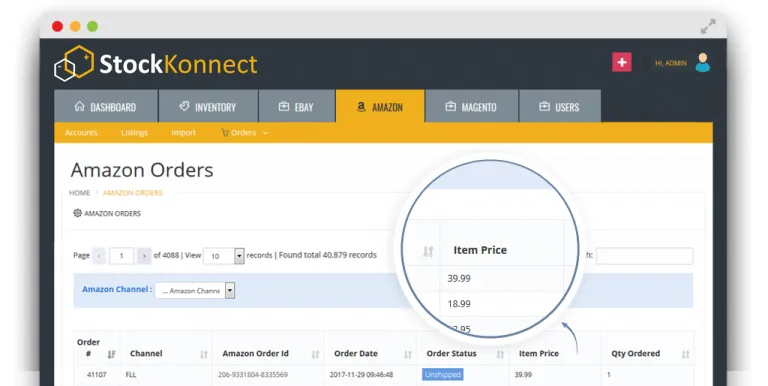Click the expand arrows icon in the title bar
The width and height of the screenshot is (768, 386).
click(x=708, y=26)
